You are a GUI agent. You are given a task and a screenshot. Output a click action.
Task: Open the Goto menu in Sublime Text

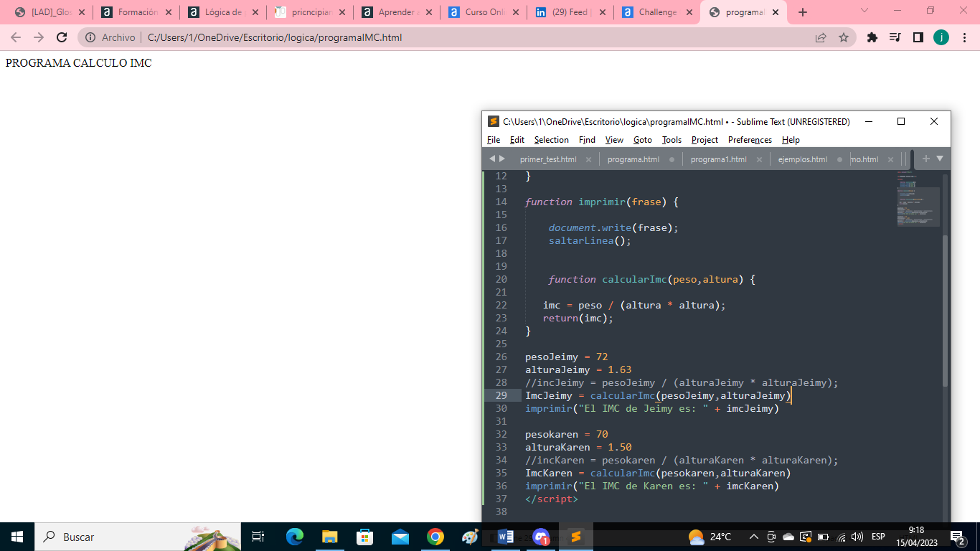tap(643, 140)
